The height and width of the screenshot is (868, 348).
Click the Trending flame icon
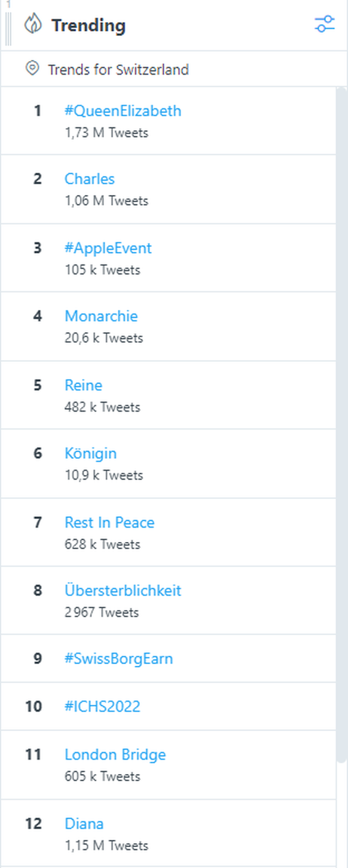point(33,25)
